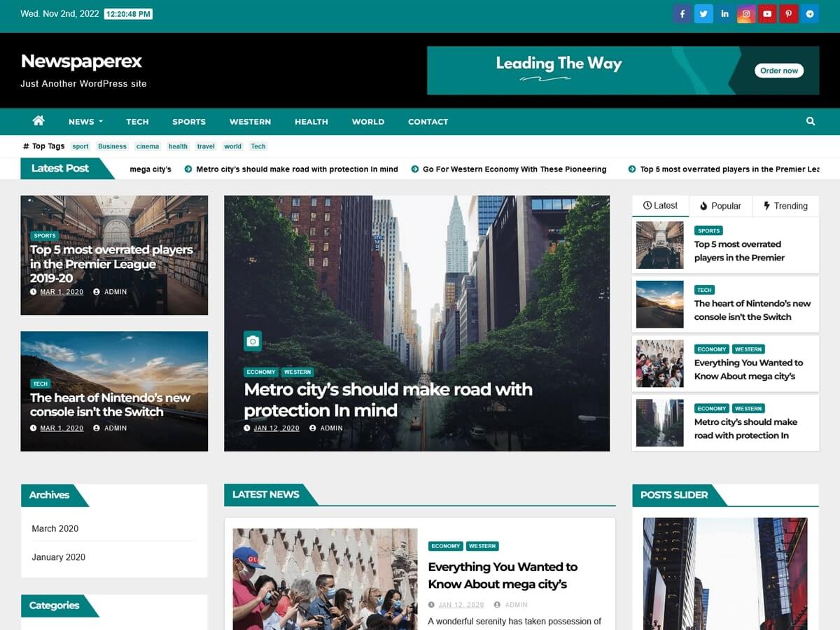Expand the NEWS dropdown menu
The image size is (840, 630).
pos(80,121)
